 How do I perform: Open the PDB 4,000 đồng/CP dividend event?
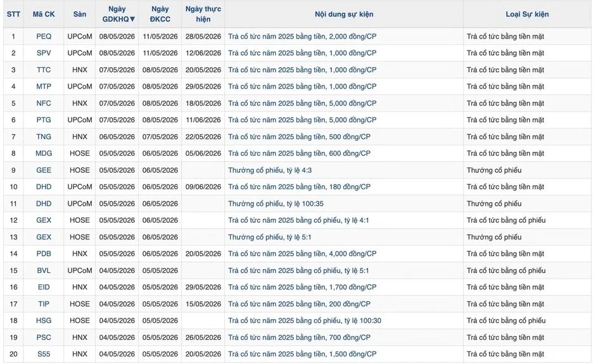coord(302,254)
